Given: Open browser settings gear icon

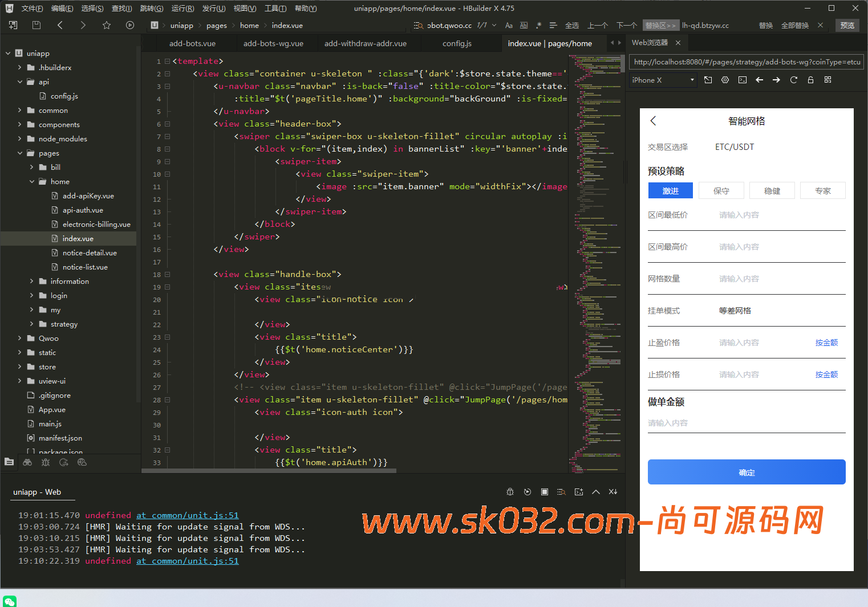Looking at the screenshot, I should coord(725,80).
